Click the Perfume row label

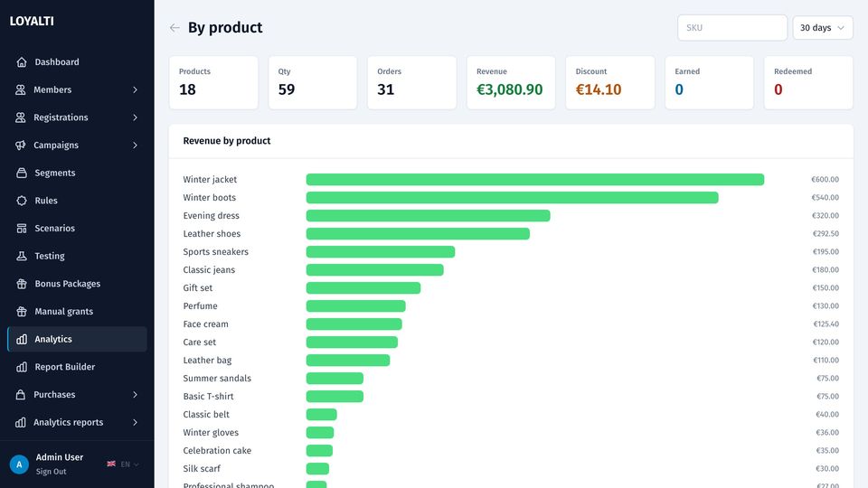click(x=200, y=306)
